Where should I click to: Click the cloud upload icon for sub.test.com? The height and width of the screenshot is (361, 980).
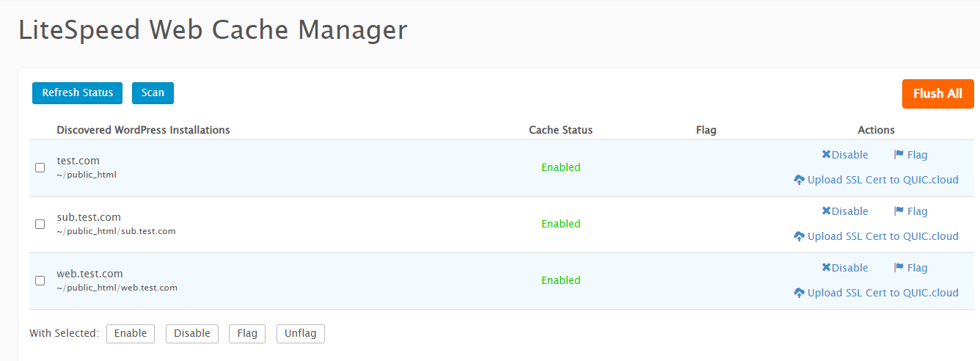[800, 236]
